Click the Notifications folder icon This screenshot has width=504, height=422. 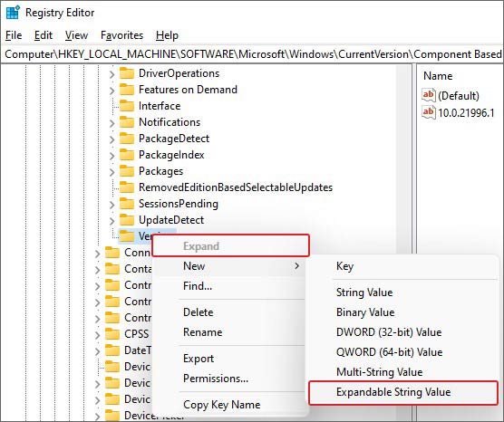127,122
